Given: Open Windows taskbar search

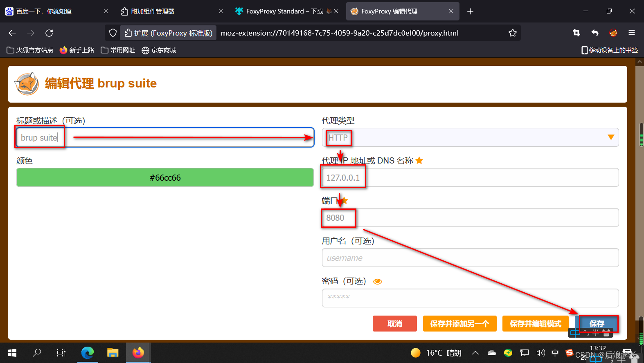Looking at the screenshot, I should click(37, 352).
